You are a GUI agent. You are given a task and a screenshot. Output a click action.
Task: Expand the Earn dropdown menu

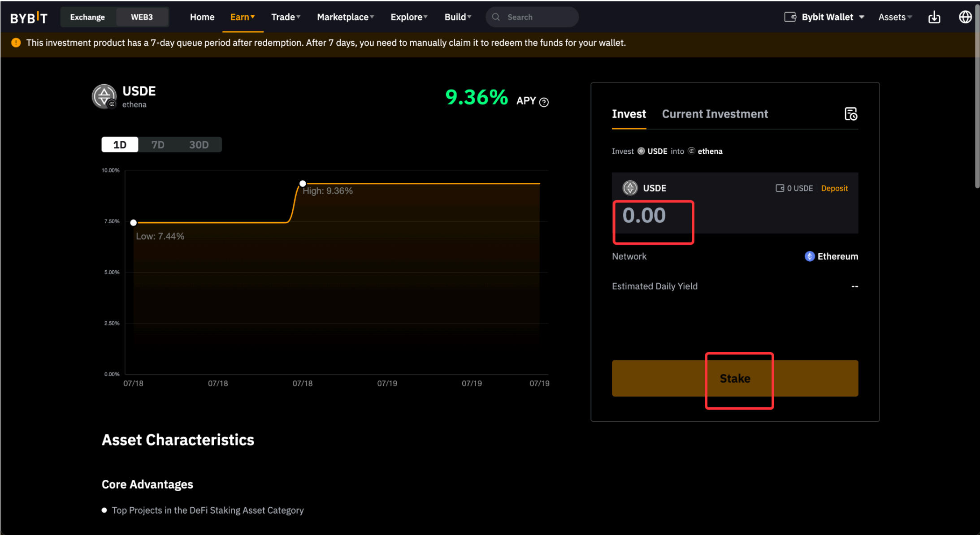pyautogui.click(x=242, y=17)
